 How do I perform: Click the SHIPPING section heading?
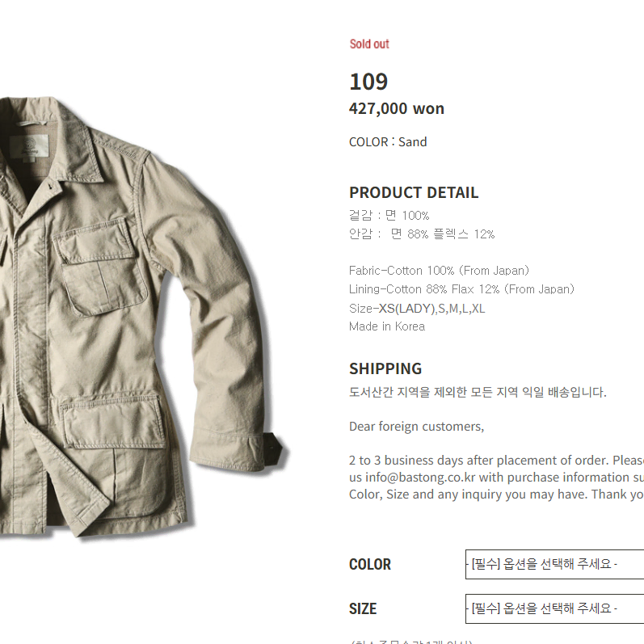tap(385, 368)
